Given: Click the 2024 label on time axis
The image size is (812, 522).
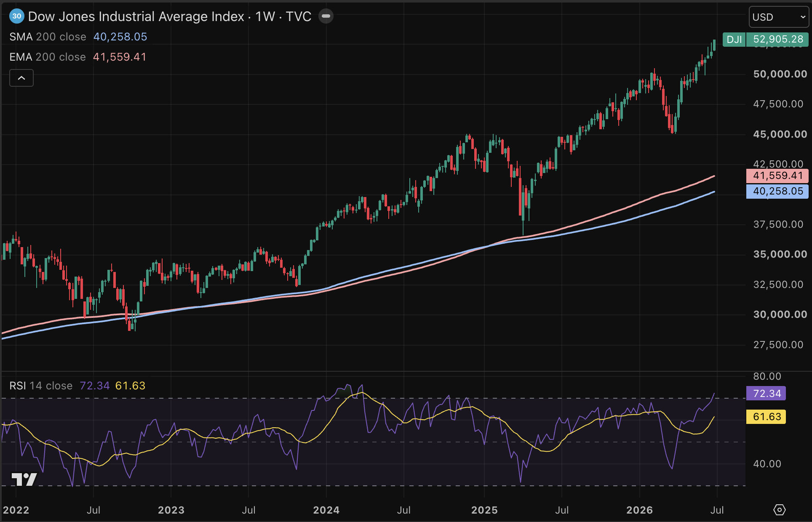Looking at the screenshot, I should (x=326, y=510).
